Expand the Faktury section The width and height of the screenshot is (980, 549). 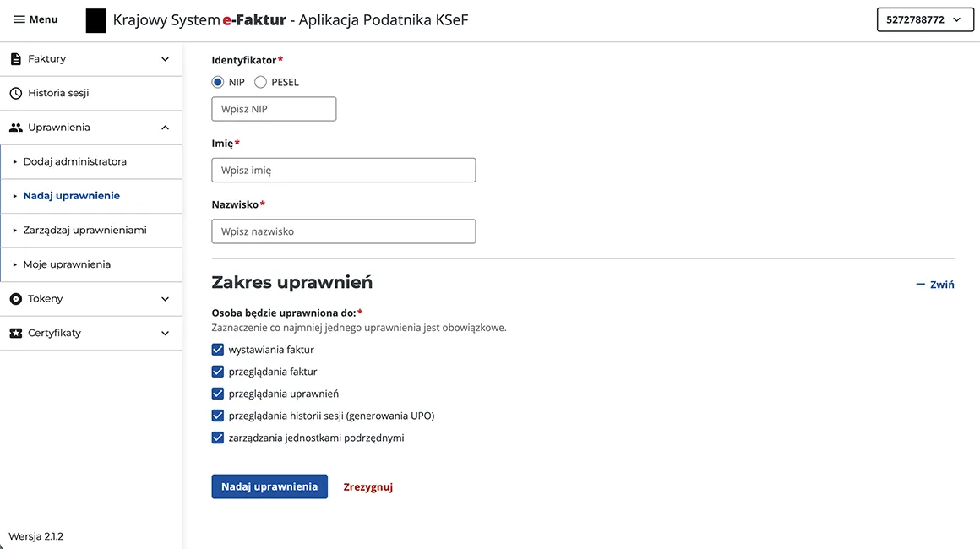[166, 58]
